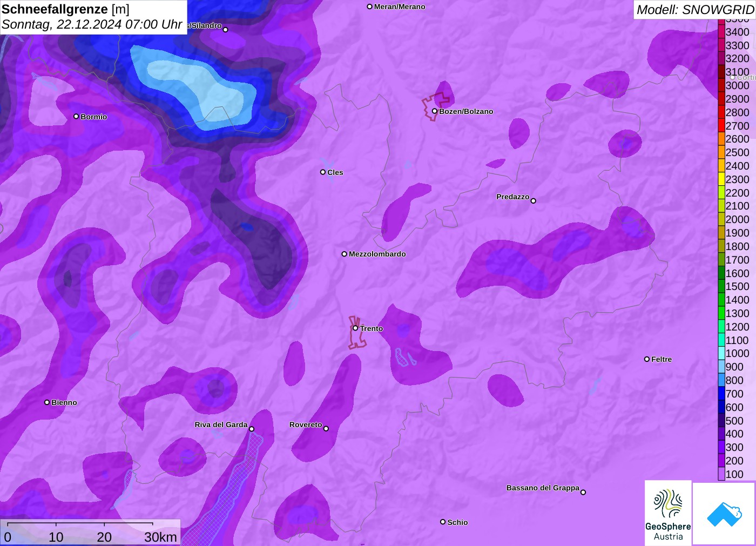
Task: Select the Schio location marker
Action: click(x=443, y=522)
